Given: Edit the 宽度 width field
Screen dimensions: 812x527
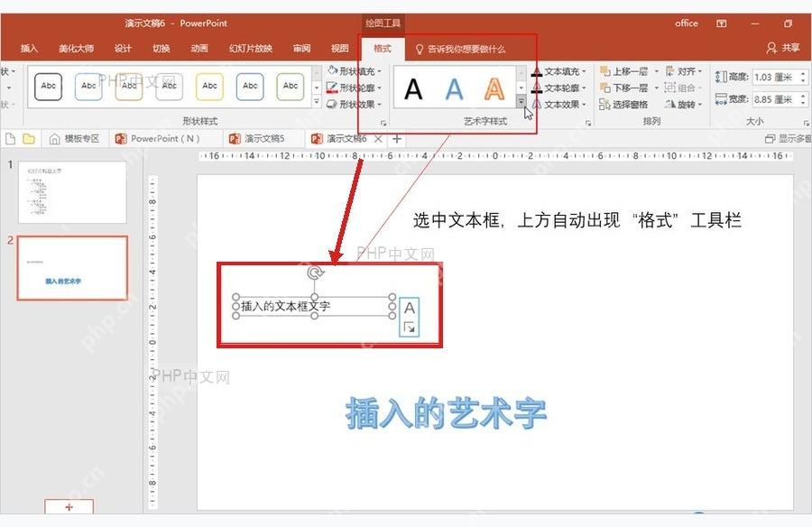Looking at the screenshot, I should pos(775,99).
